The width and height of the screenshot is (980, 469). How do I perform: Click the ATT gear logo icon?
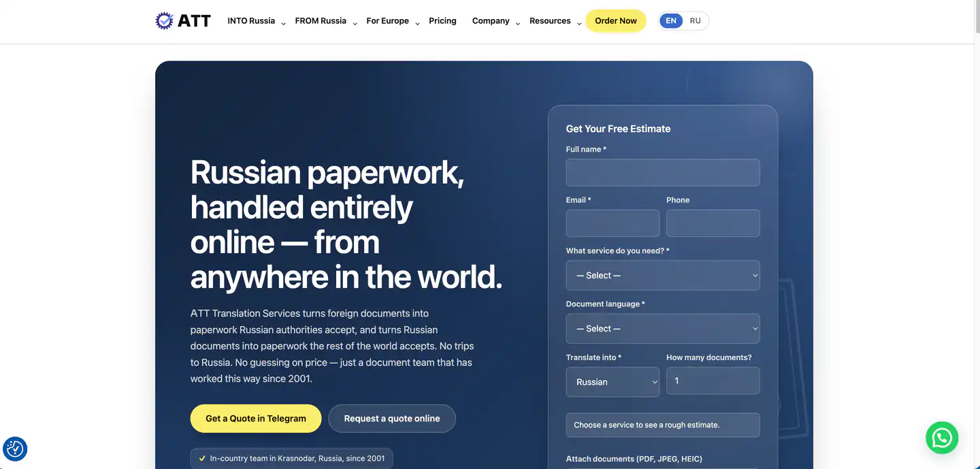pyautogui.click(x=165, y=20)
